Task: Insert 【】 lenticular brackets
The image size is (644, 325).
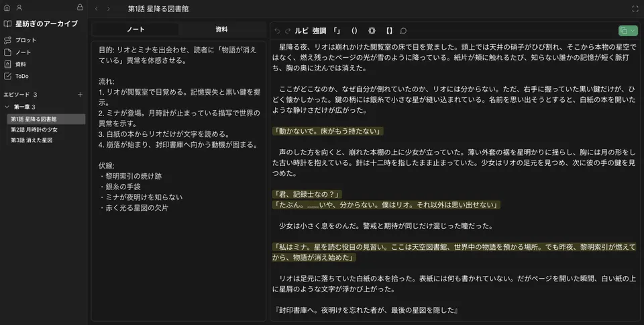Action: 389,31
